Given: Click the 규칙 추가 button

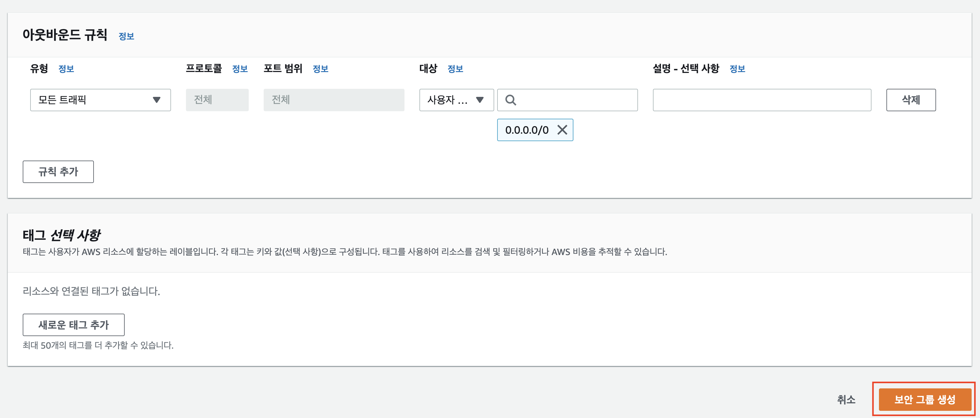Looking at the screenshot, I should point(58,172).
